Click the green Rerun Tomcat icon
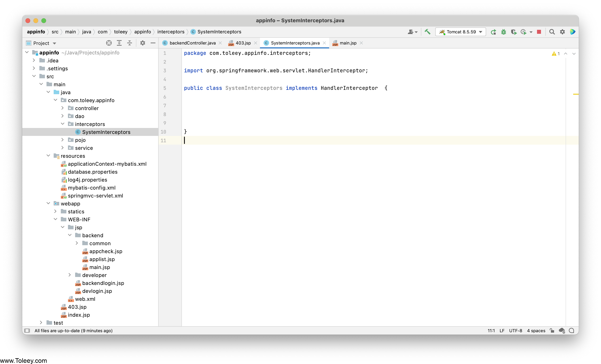This screenshot has height=364, width=601. (493, 32)
